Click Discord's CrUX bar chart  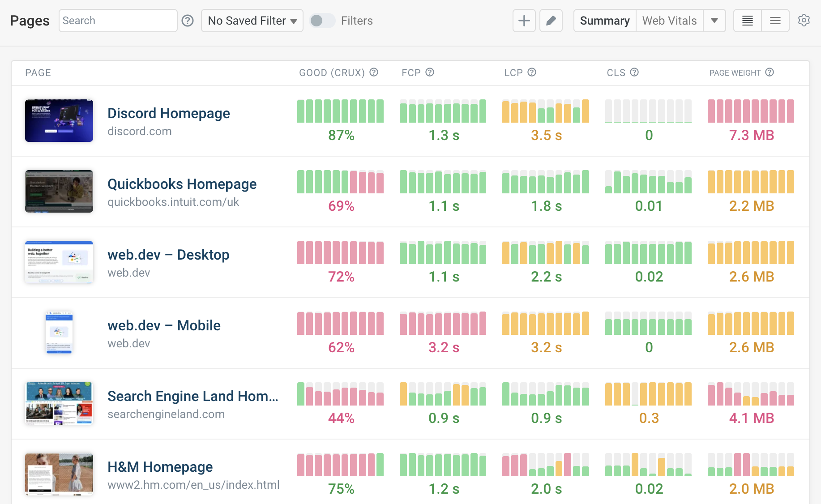(340, 111)
